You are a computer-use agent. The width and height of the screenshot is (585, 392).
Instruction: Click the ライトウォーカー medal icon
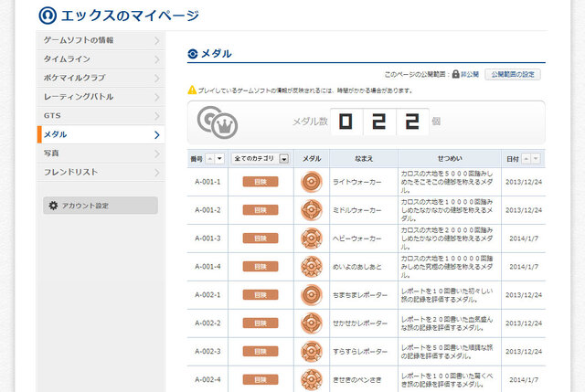click(x=312, y=182)
